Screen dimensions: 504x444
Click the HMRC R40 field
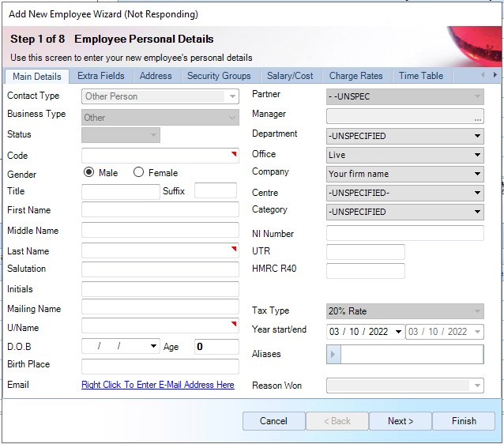pos(366,271)
